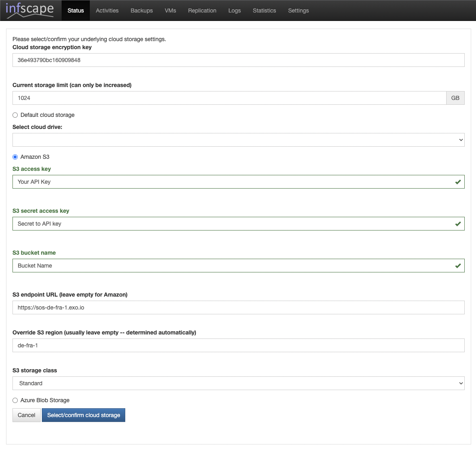476x461 pixels.
Task: Expand the S3 storage class dropdown
Action: click(238, 383)
